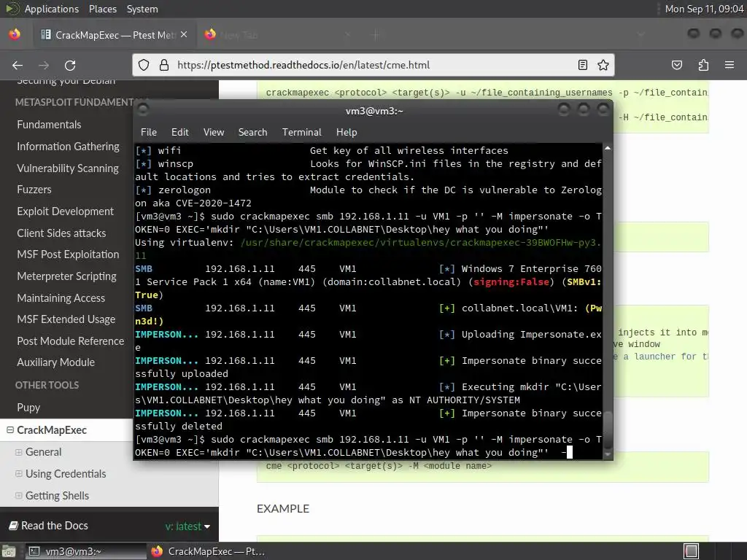Open the terminal Help menu
This screenshot has height=560, width=747.
click(347, 133)
